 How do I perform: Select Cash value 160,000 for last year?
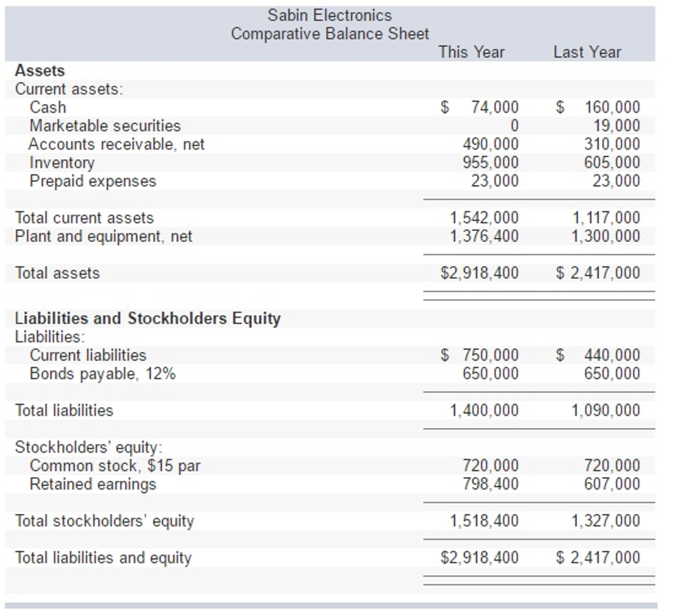tap(612, 108)
